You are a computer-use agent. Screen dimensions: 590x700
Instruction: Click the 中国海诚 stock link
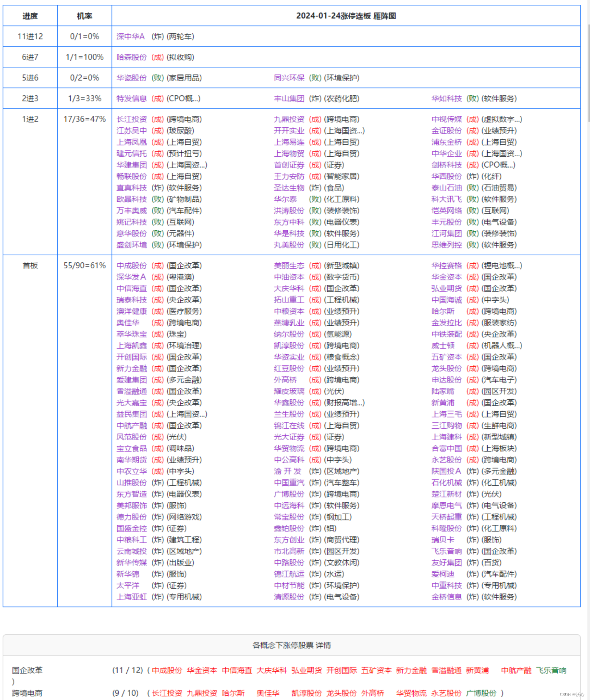pyautogui.click(x=446, y=300)
